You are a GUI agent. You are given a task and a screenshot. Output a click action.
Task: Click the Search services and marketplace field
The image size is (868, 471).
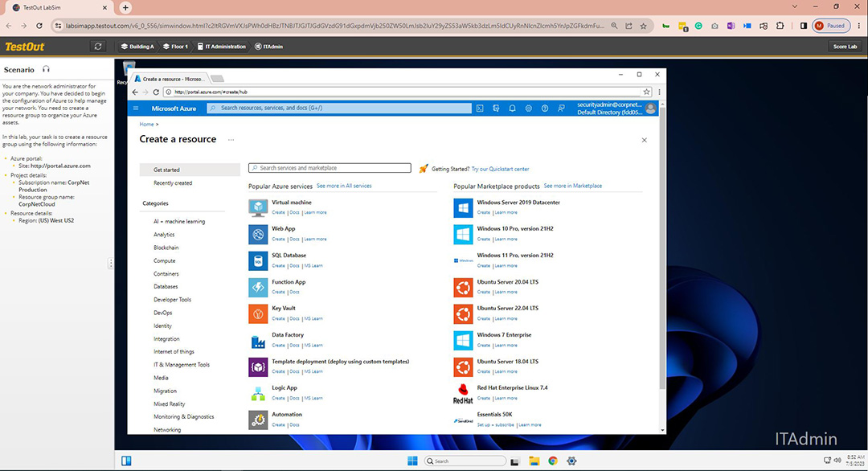click(330, 168)
